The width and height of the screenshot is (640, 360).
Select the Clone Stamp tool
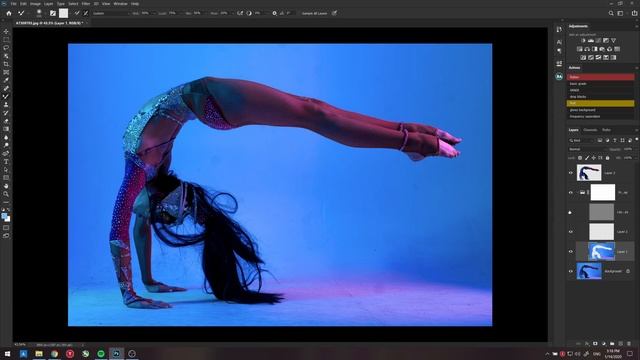point(6,105)
